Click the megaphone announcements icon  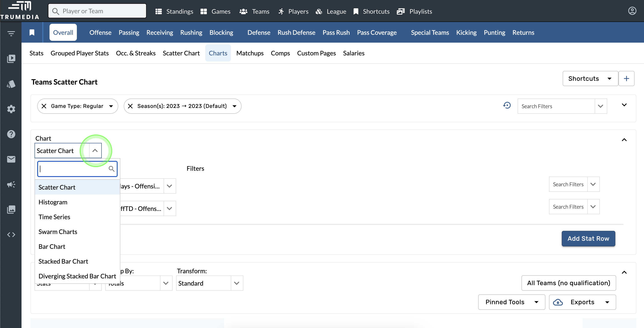[11, 185]
